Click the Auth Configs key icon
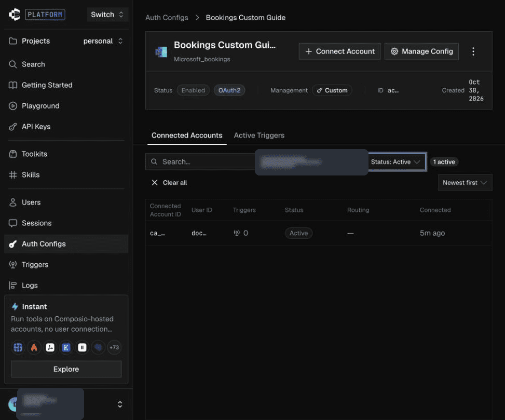The width and height of the screenshot is (505, 420). [13, 244]
